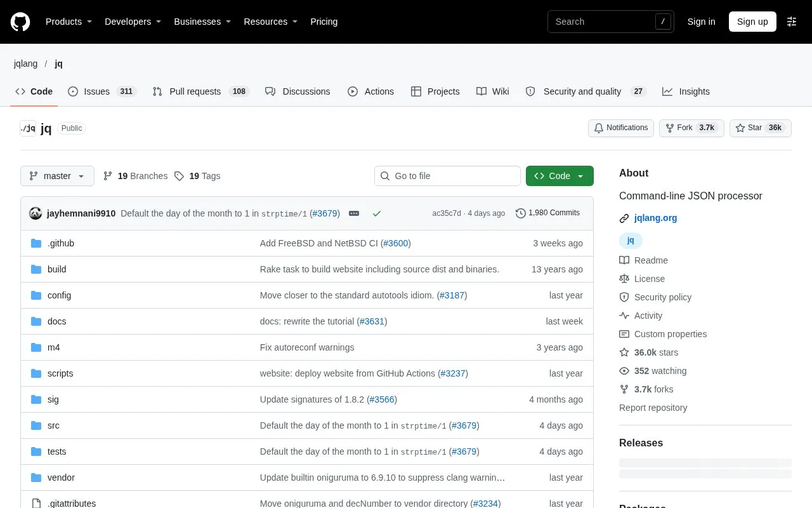Image resolution: width=812 pixels, height=508 pixels.
Task: Open the Projects tab
Action: click(435, 91)
